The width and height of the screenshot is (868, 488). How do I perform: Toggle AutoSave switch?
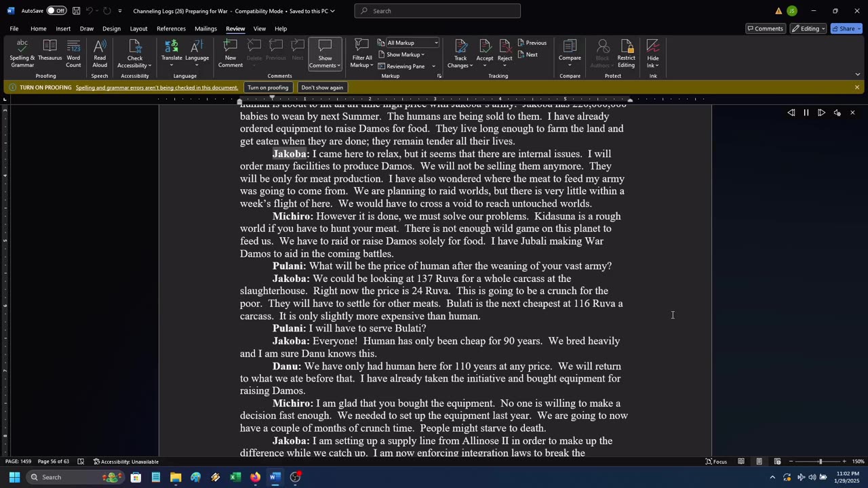[56, 11]
